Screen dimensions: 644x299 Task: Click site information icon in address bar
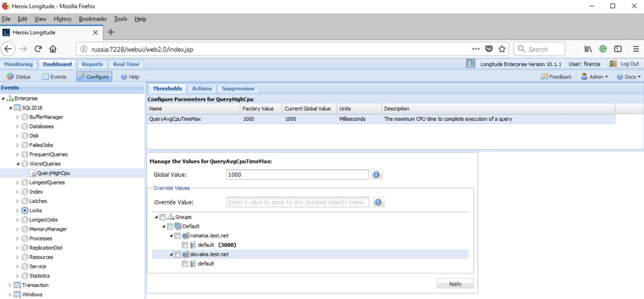(84, 49)
